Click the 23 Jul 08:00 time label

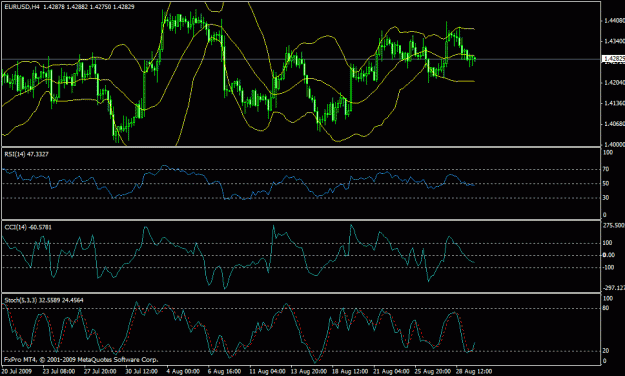click(59, 371)
